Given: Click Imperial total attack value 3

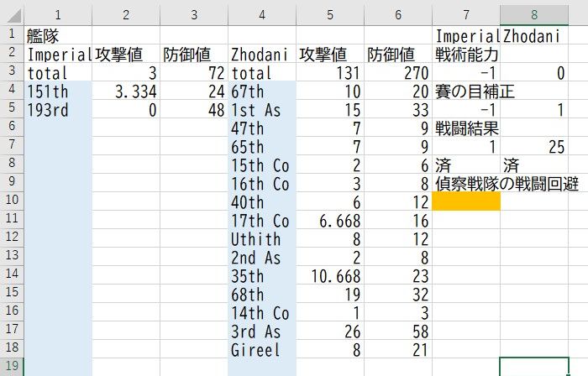Looking at the screenshot, I should click(x=126, y=73).
